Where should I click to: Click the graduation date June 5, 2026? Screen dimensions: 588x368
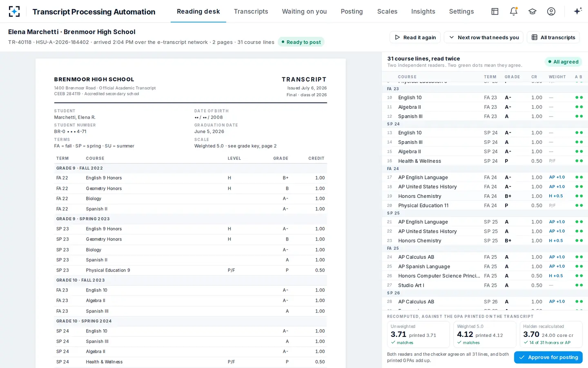click(209, 132)
